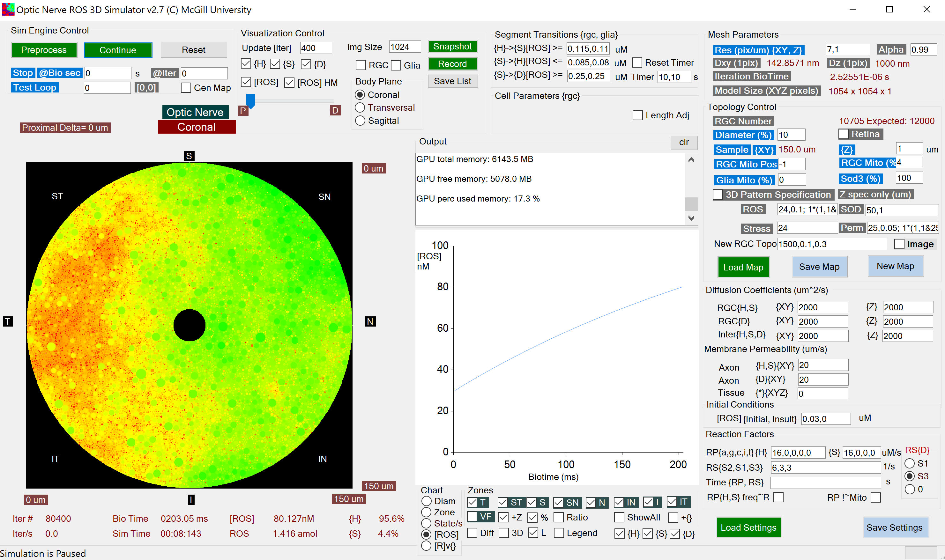This screenshot has width=945, height=560.
Task: Click the Output panel scroll-down arrow
Action: click(x=691, y=218)
